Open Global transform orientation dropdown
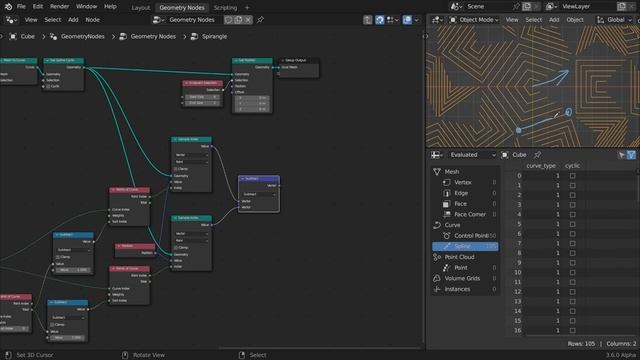 point(614,20)
